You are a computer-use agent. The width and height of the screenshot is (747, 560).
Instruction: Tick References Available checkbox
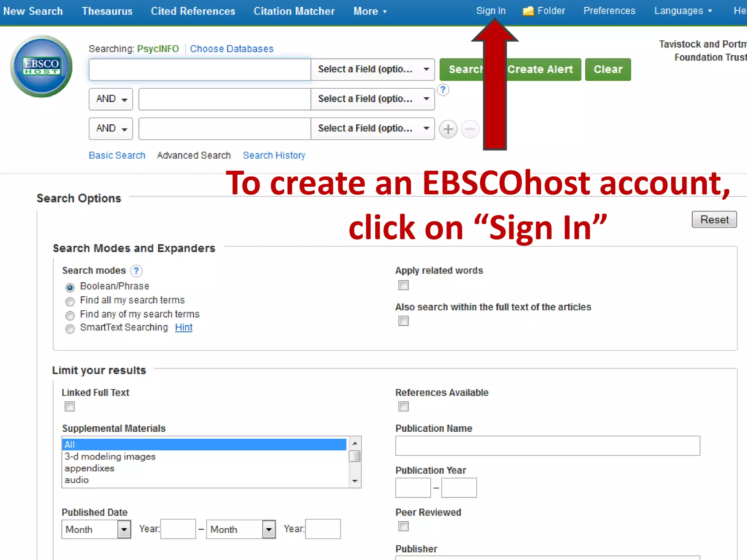click(x=403, y=406)
